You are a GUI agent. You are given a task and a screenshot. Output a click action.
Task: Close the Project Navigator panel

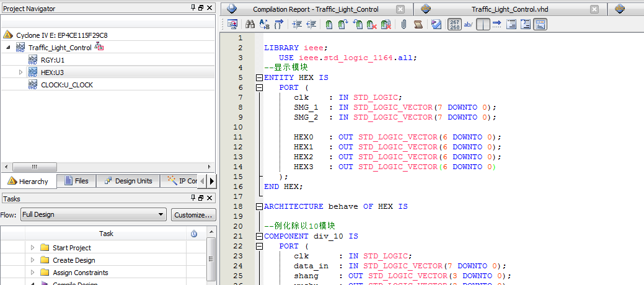click(x=210, y=8)
